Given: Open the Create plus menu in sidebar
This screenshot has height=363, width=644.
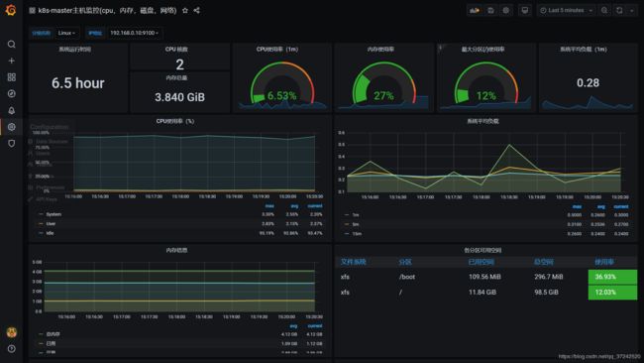Looking at the screenshot, I should (12, 60).
